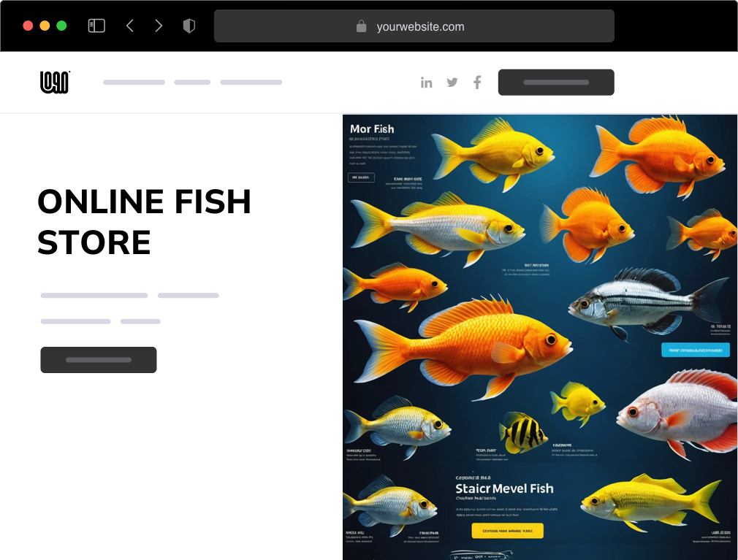This screenshot has width=738, height=560.
Task: Click the privacy shield icon in the toolbar
Action: [189, 25]
